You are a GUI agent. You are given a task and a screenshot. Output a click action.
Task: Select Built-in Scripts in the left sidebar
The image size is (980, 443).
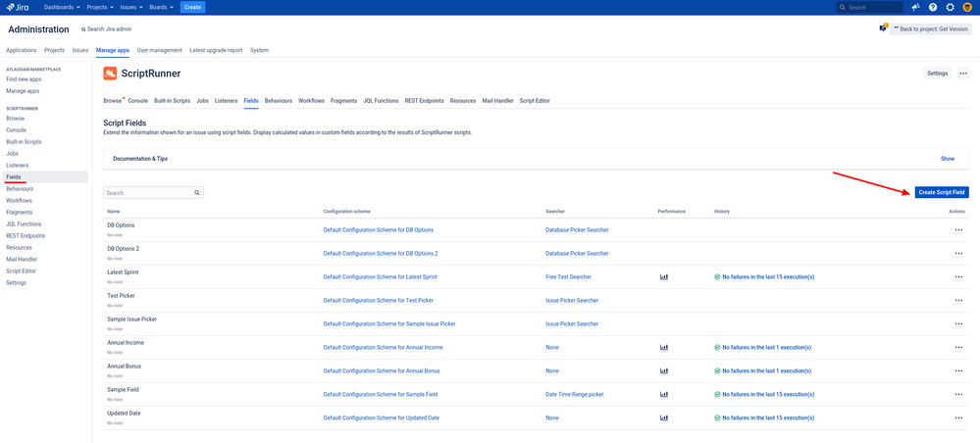tap(24, 142)
